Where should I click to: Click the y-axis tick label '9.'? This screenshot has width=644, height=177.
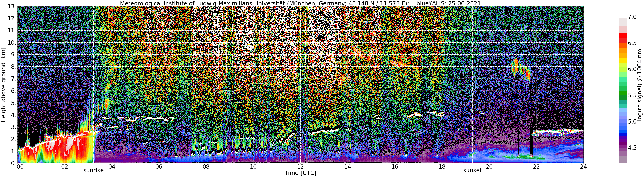tap(13, 55)
